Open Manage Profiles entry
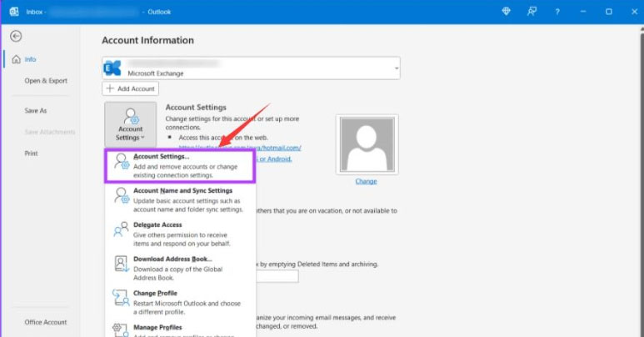Viewport: 644px width, 337px height. [x=180, y=329]
